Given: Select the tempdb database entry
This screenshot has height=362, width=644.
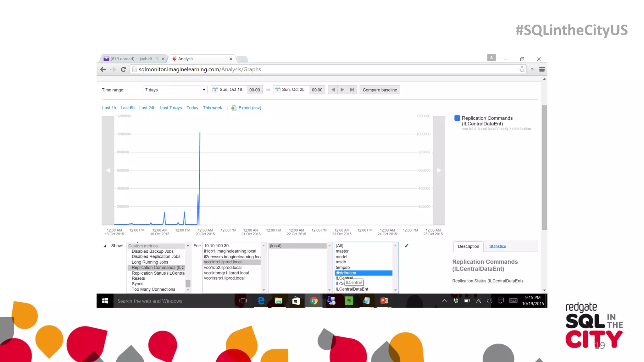Looking at the screenshot, I should [342, 267].
